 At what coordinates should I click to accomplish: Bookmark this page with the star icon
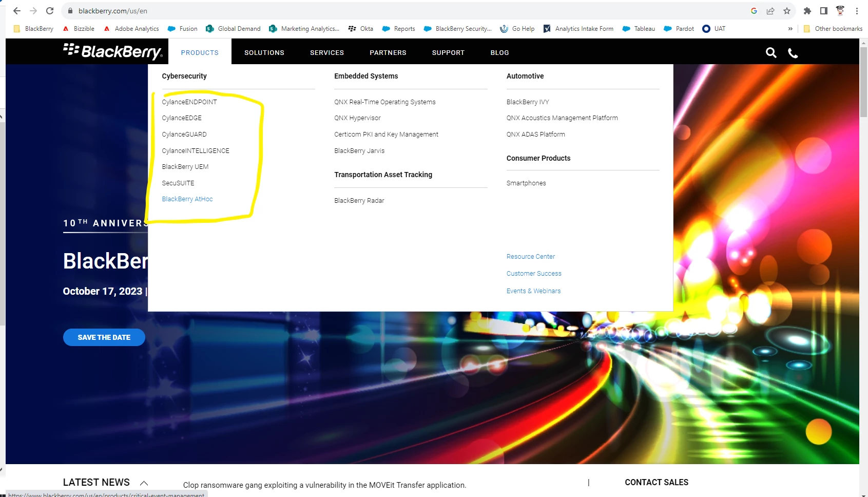pos(787,11)
